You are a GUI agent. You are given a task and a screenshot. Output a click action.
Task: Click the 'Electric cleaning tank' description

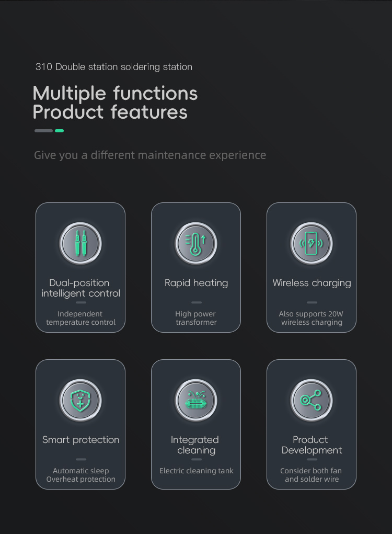(x=196, y=471)
